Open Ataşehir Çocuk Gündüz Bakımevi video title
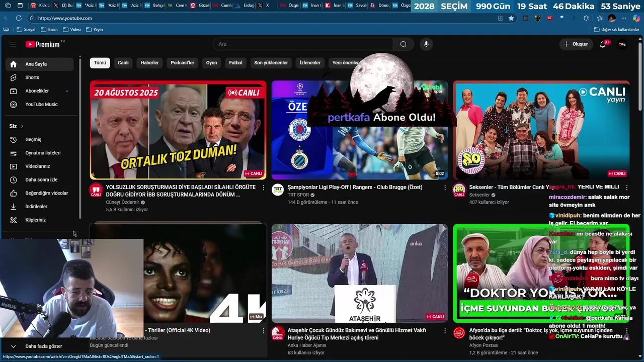Viewport: 644px width, 362px height. click(357, 334)
